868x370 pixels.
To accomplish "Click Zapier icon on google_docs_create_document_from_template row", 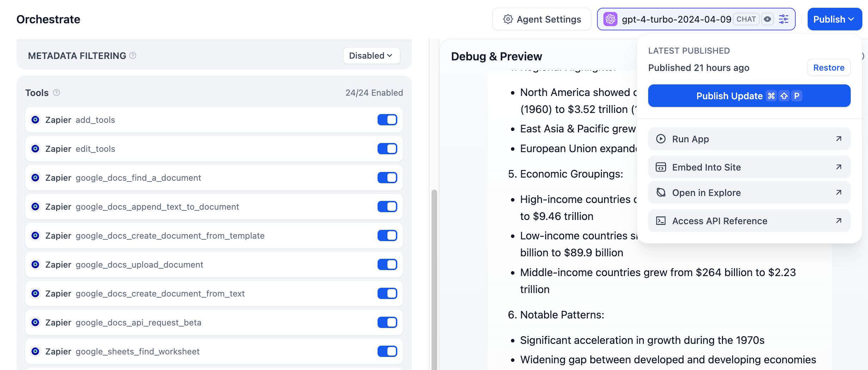I will click(x=35, y=235).
